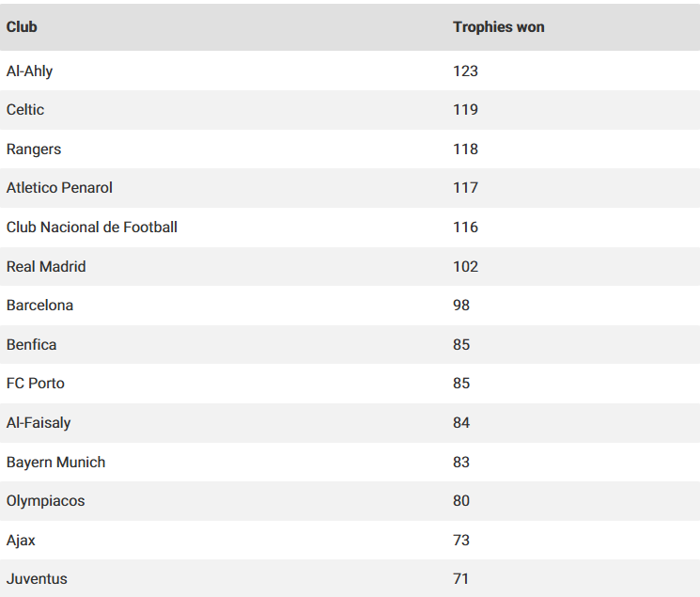Select Club Nacional de Football text

click(x=92, y=228)
